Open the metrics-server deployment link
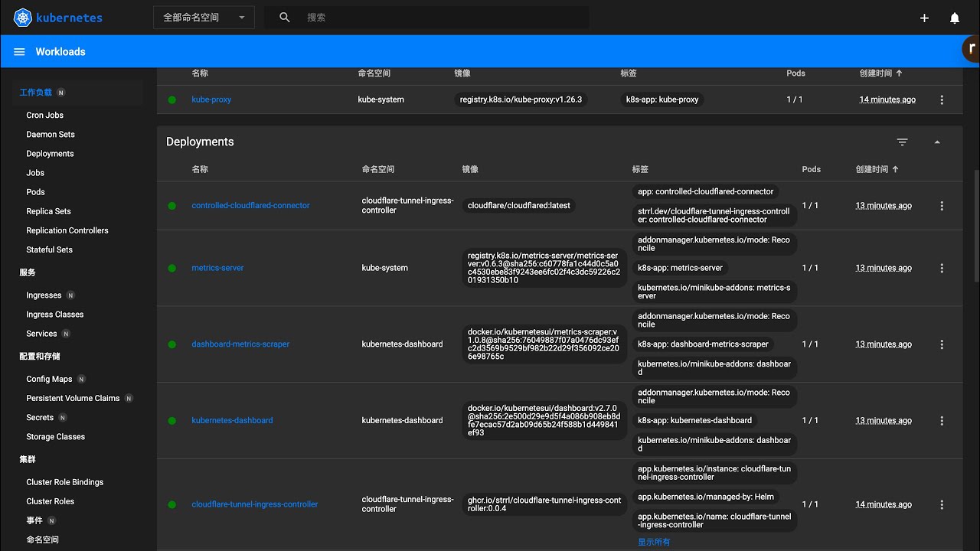 click(217, 268)
